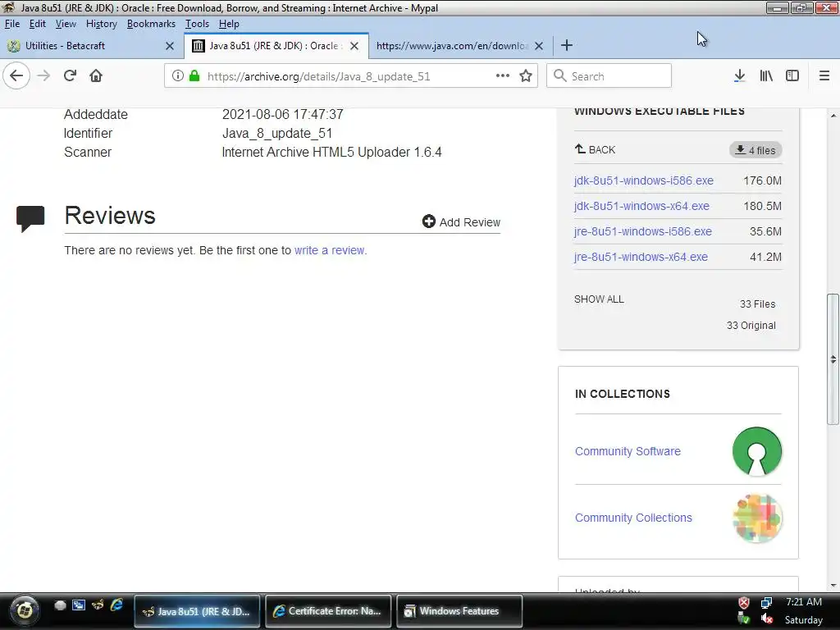This screenshot has width=840, height=630.
Task: Show site information icon in address bar
Action: pos(178,75)
